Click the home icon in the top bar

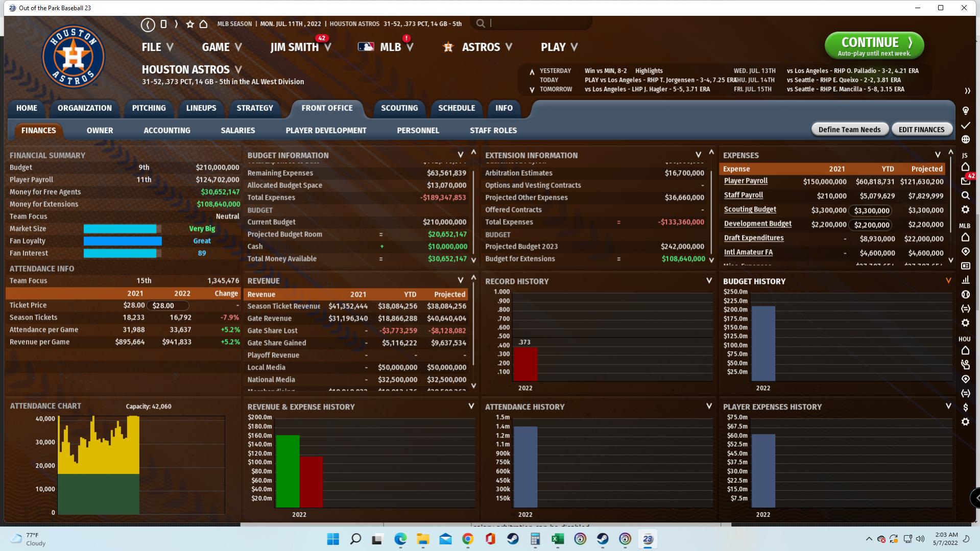203,24
